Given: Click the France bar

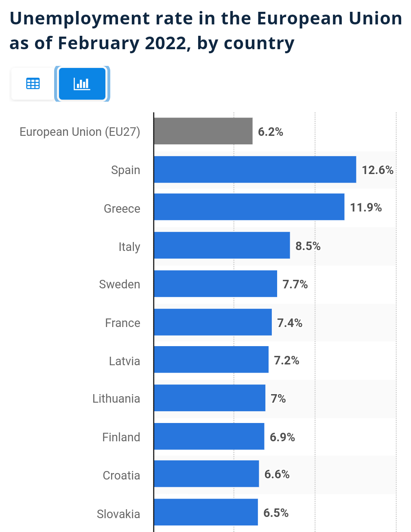Looking at the screenshot, I should coord(212,322).
